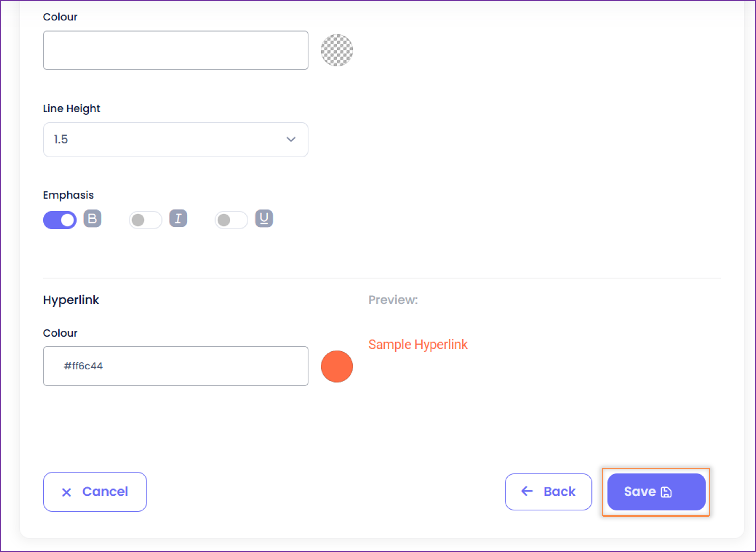The height and width of the screenshot is (552, 756).
Task: Click the Back button label
Action: coord(559,492)
